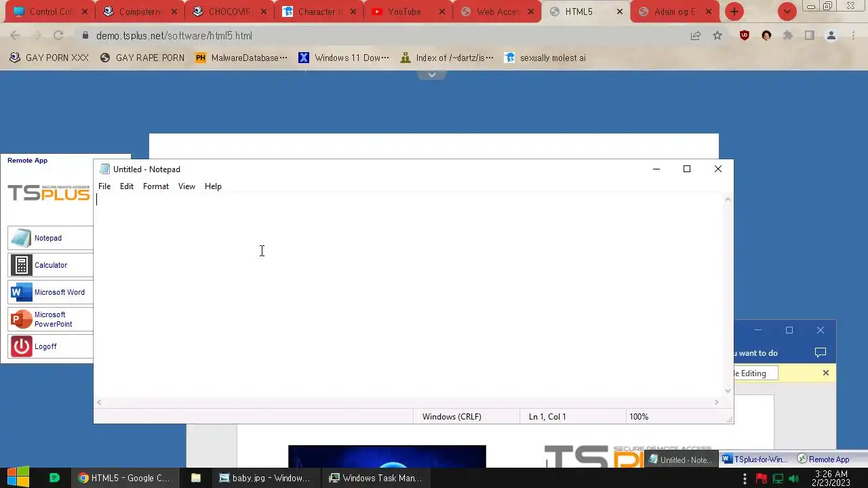Open Notepad's Help menu

tap(213, 186)
